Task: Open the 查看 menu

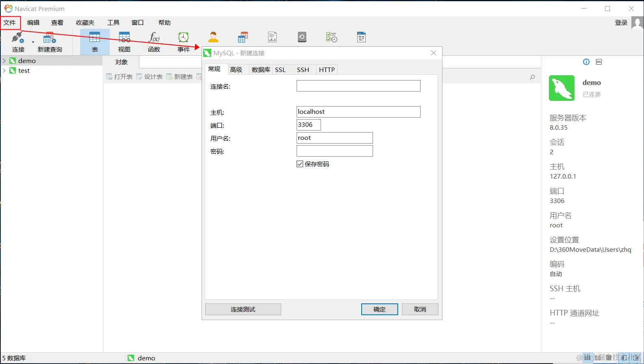Action: click(x=57, y=23)
